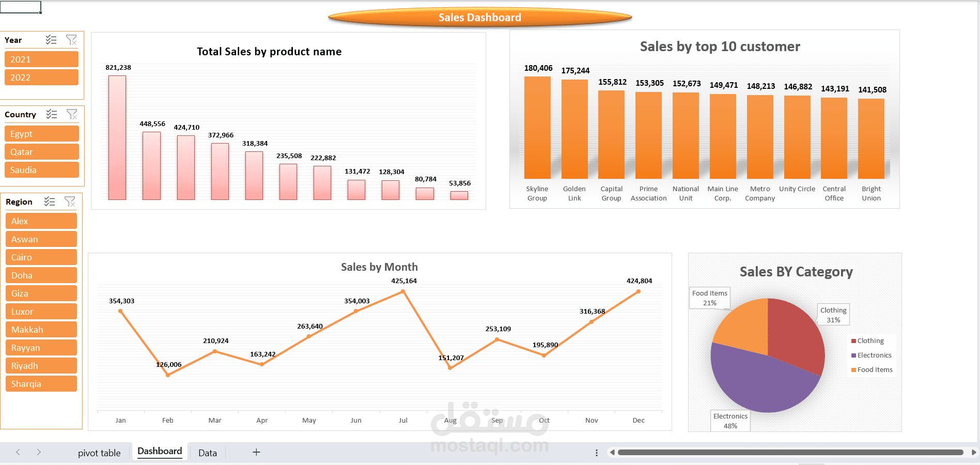Click the multi-select icon on the Year slicer
This screenshot has width=980, height=465.
click(51, 40)
